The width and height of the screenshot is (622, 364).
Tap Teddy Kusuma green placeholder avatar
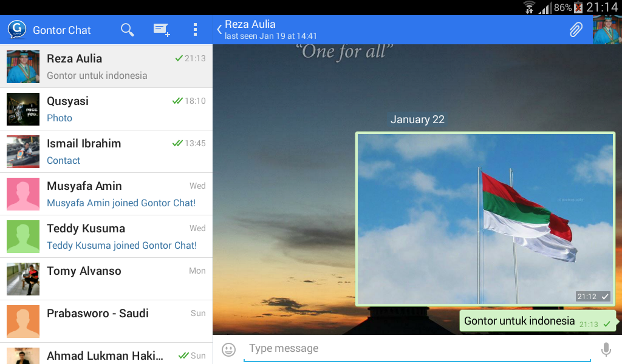point(23,237)
